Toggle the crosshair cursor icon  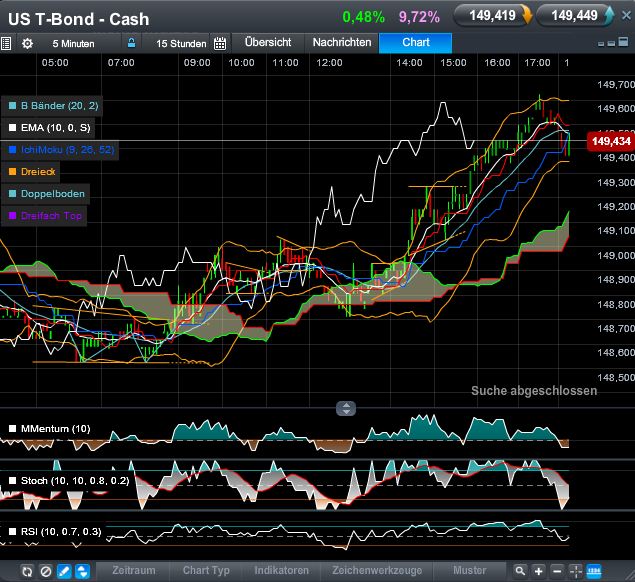click(575, 571)
